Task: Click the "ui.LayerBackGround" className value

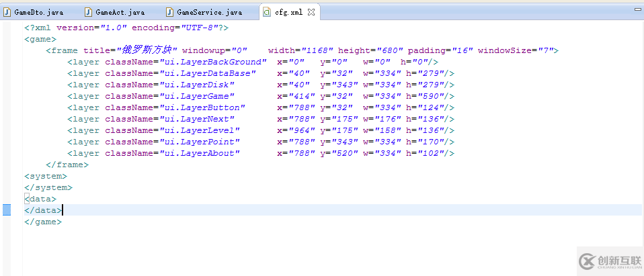Action: pyautogui.click(x=213, y=62)
